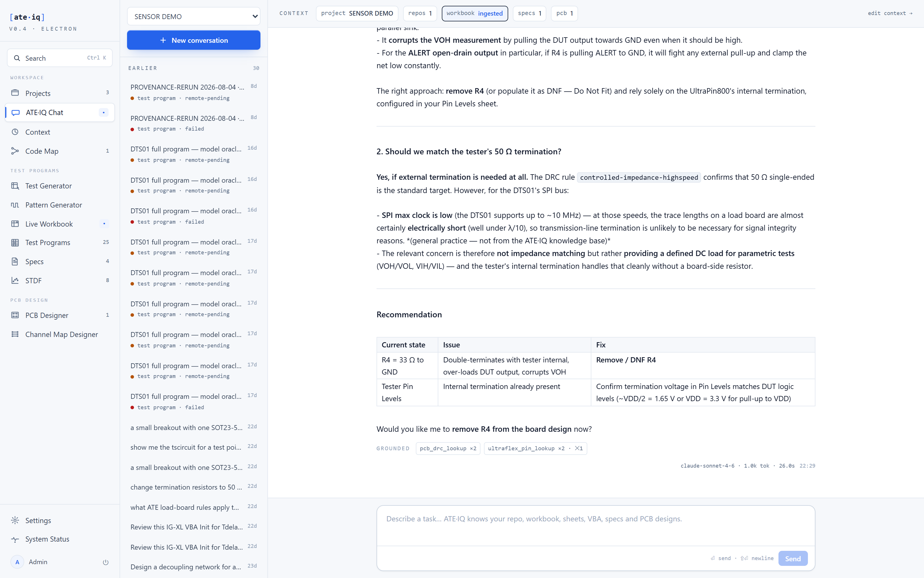Click the ate·iq logo
This screenshot has width=924, height=578.
click(27, 17)
